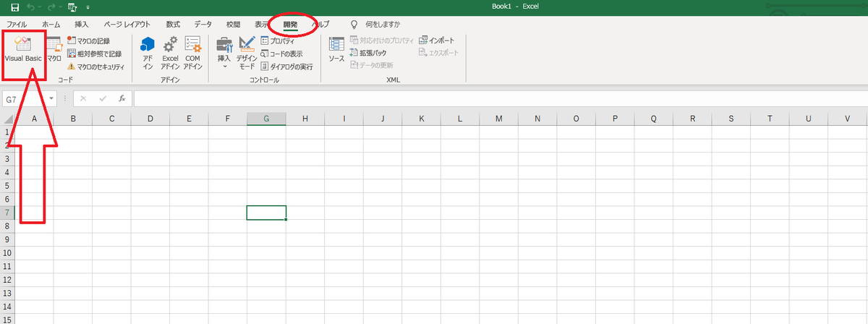Open the ファイル tab
This screenshot has width=868, height=324.
click(x=17, y=24)
